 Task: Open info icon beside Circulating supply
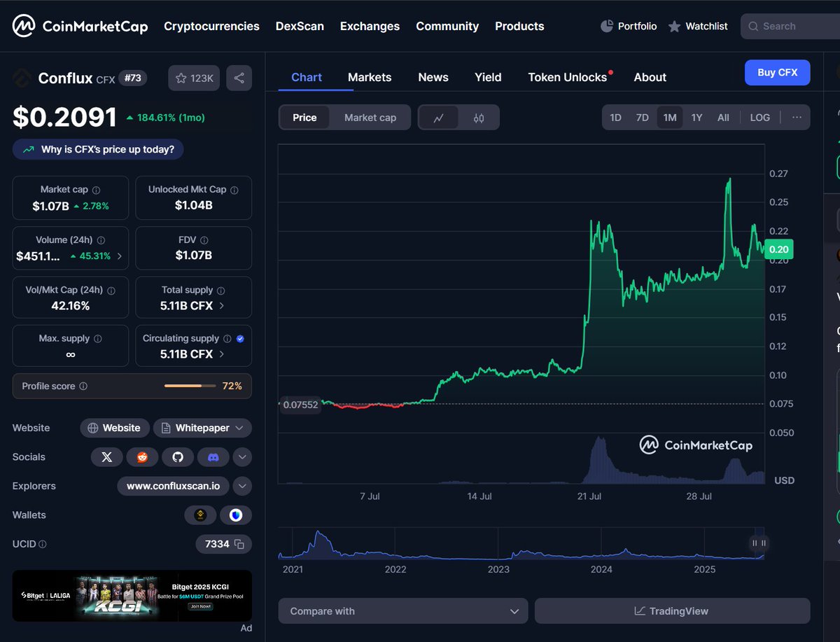(x=227, y=338)
